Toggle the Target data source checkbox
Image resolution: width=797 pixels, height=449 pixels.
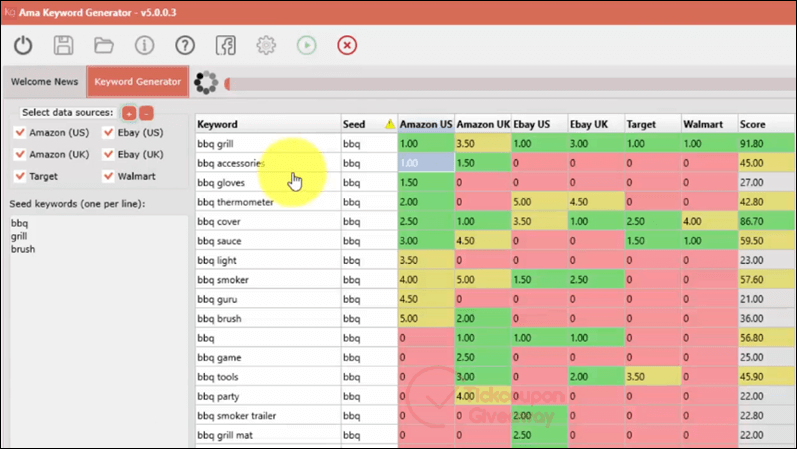(x=20, y=176)
